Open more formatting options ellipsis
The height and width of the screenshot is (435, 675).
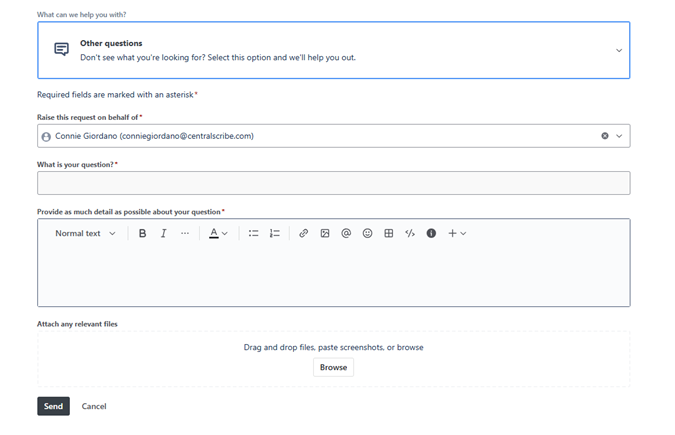pyautogui.click(x=185, y=233)
